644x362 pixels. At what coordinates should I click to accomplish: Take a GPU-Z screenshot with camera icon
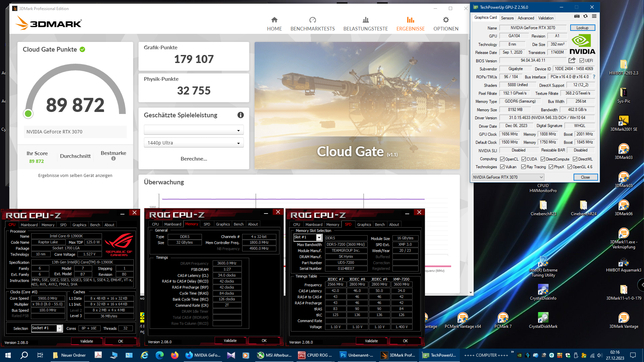click(577, 16)
